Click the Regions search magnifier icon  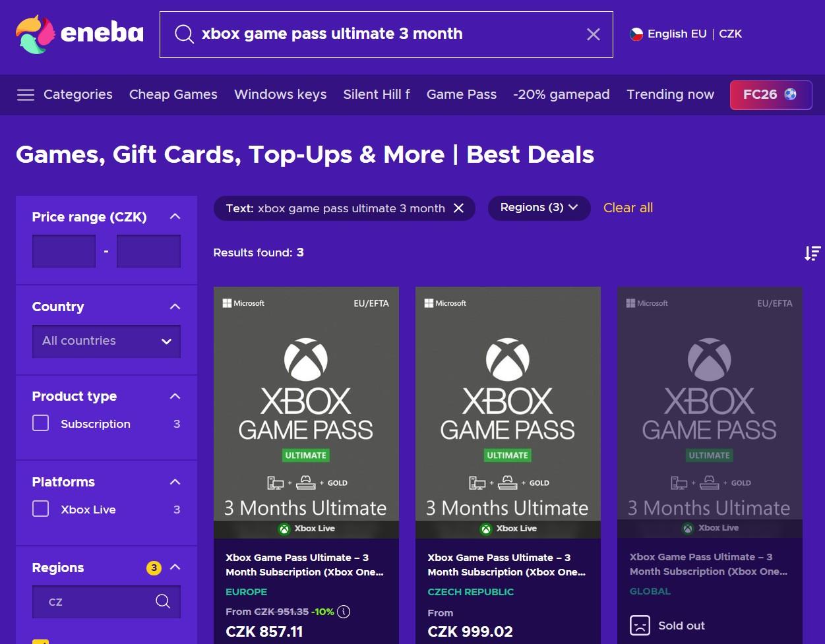[162, 601]
